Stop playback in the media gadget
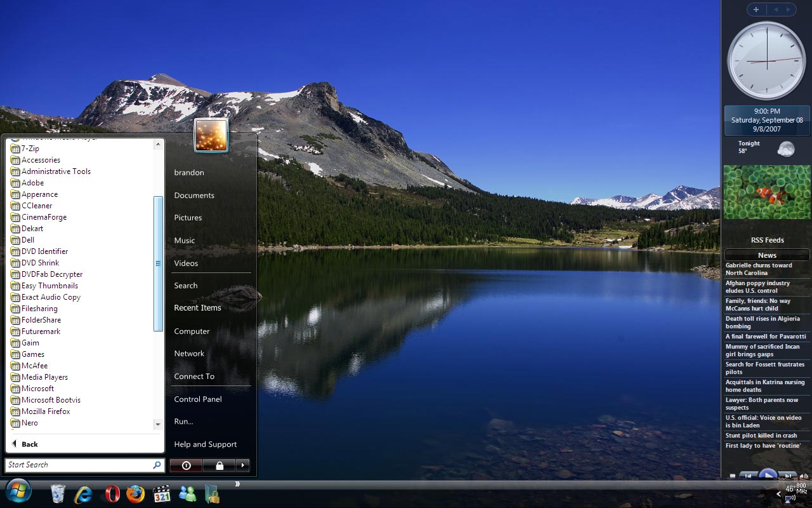This screenshot has height=508, width=812. coord(733,476)
